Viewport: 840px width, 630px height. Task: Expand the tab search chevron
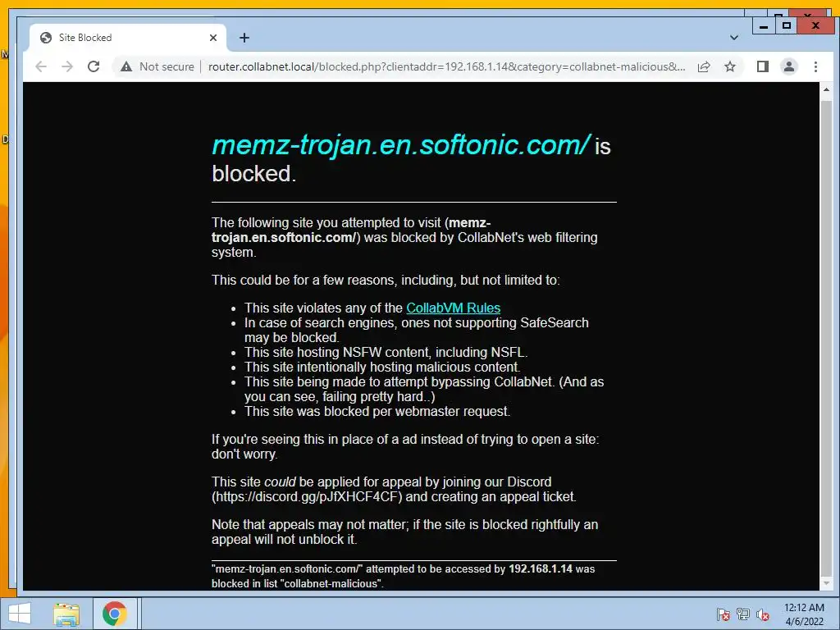pos(734,38)
